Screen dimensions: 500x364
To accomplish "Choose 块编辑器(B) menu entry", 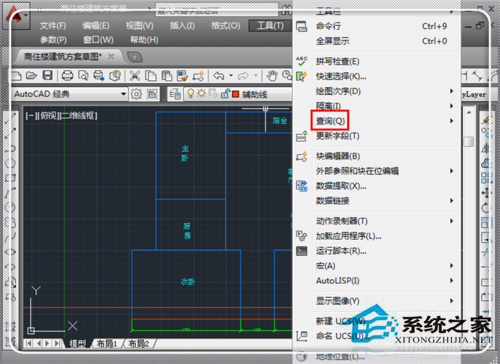I will tap(376, 156).
